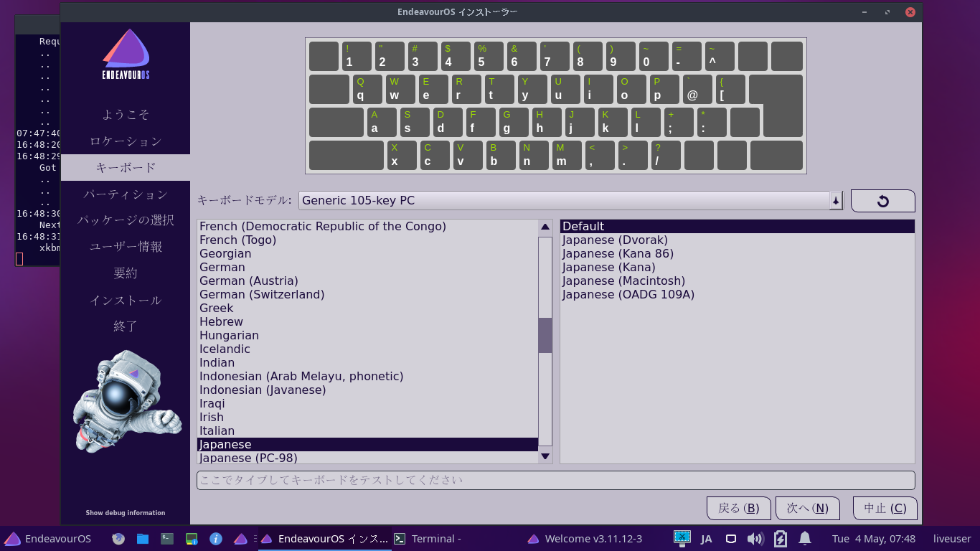Click the 中止 (C) cancel button
980x551 pixels.
click(x=885, y=508)
